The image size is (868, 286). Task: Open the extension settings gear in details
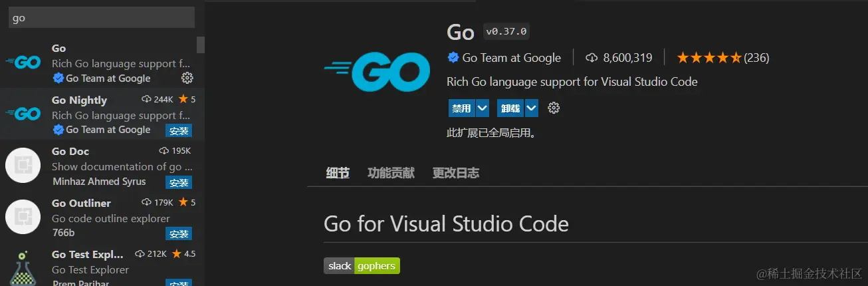(x=554, y=108)
